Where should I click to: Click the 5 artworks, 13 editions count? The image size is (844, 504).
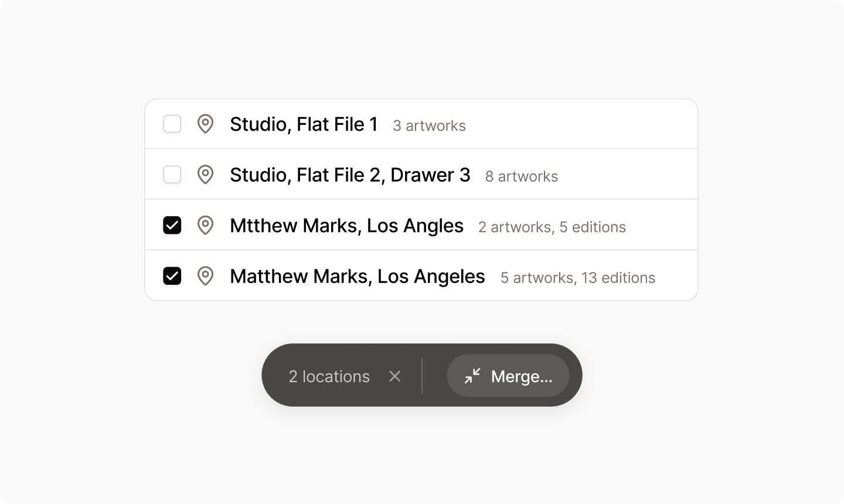[578, 278]
